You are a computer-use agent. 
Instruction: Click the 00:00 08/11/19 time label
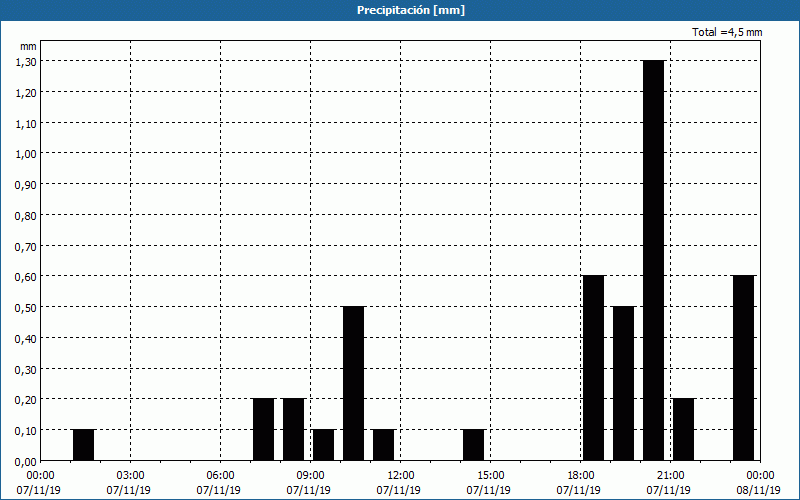click(758, 483)
